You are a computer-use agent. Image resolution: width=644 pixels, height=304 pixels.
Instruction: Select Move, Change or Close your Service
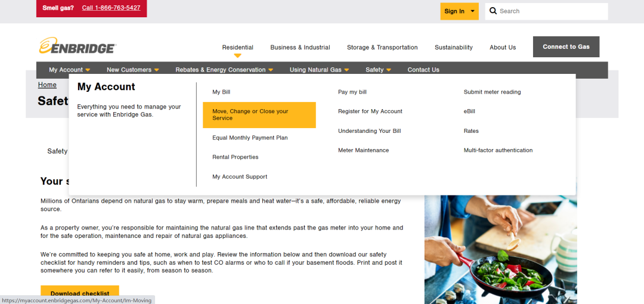click(259, 114)
